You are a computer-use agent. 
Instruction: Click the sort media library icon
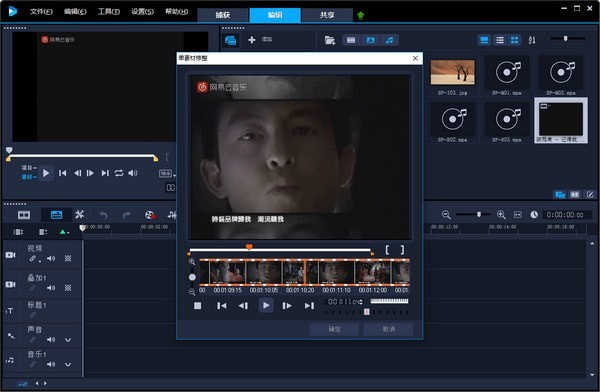pyautogui.click(x=532, y=40)
